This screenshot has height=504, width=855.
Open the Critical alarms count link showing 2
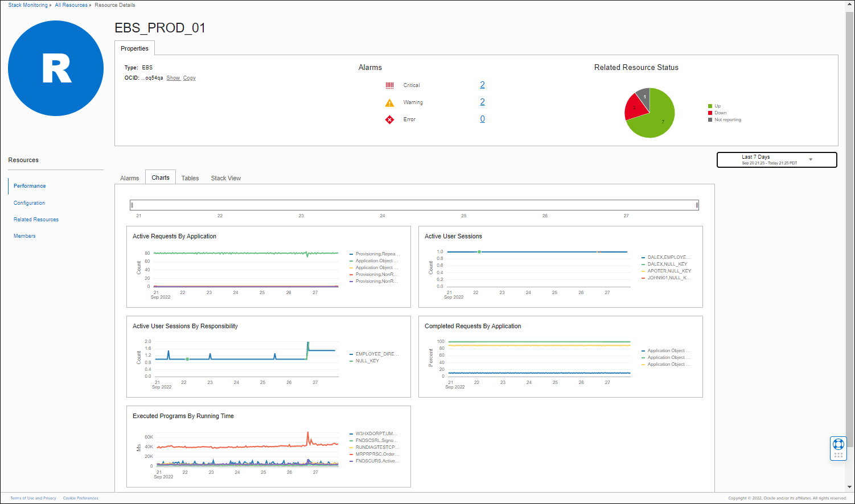coord(482,84)
